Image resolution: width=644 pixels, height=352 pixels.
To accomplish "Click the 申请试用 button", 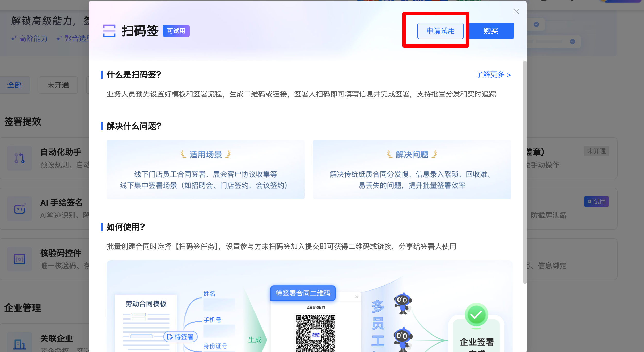I will [x=440, y=31].
